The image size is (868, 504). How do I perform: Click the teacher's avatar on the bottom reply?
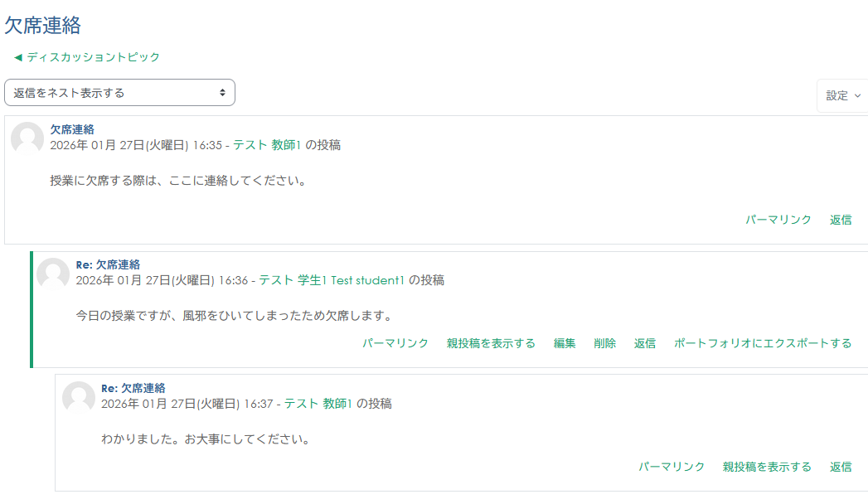(79, 398)
